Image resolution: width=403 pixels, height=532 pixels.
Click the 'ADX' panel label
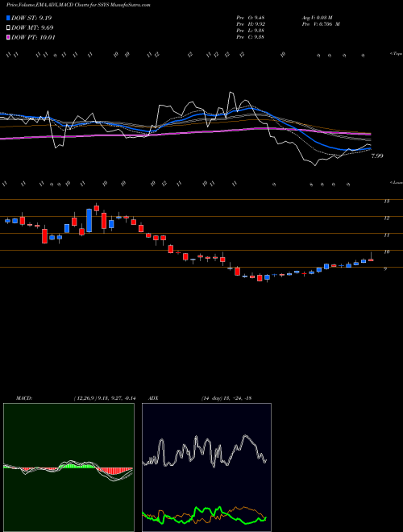point(154,398)
